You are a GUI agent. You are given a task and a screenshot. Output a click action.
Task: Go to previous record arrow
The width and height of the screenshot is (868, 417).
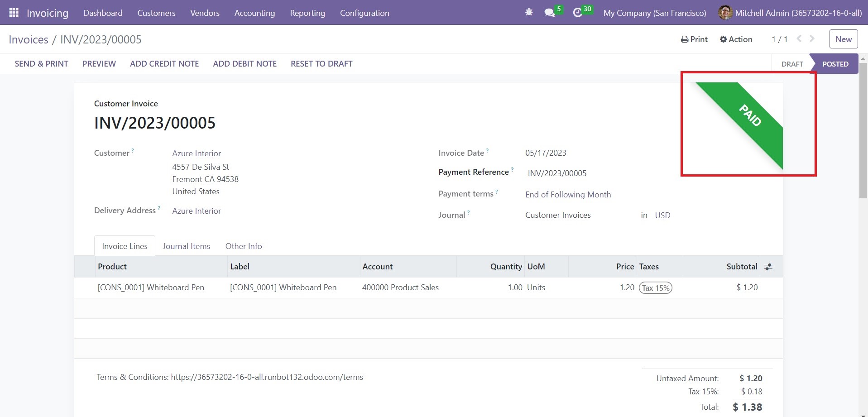[799, 39]
